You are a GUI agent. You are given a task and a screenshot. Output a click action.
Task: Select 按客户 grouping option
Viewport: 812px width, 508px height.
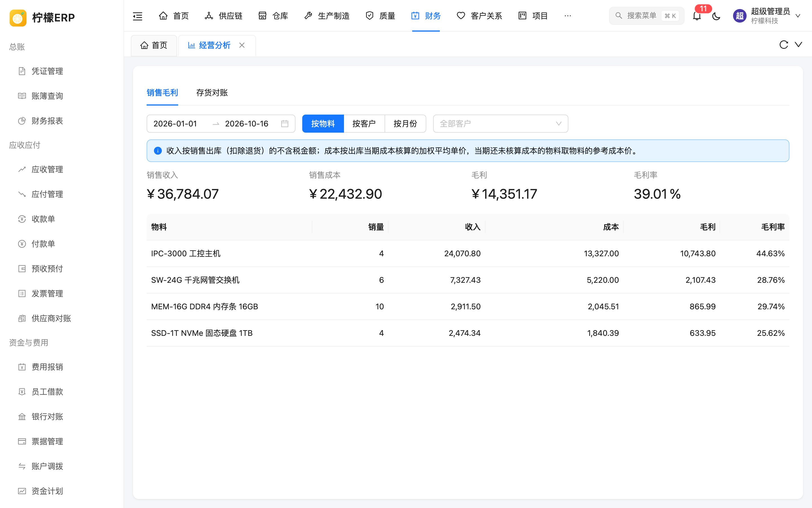[364, 124]
